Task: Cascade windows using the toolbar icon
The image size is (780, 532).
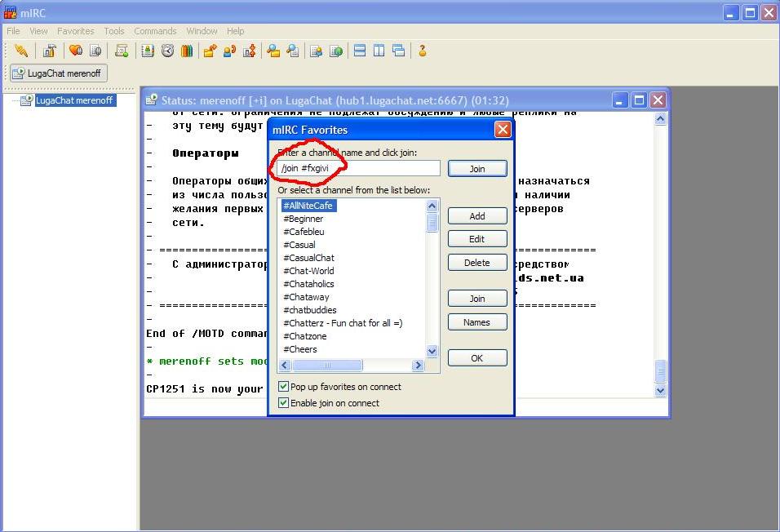Action: tap(398, 51)
